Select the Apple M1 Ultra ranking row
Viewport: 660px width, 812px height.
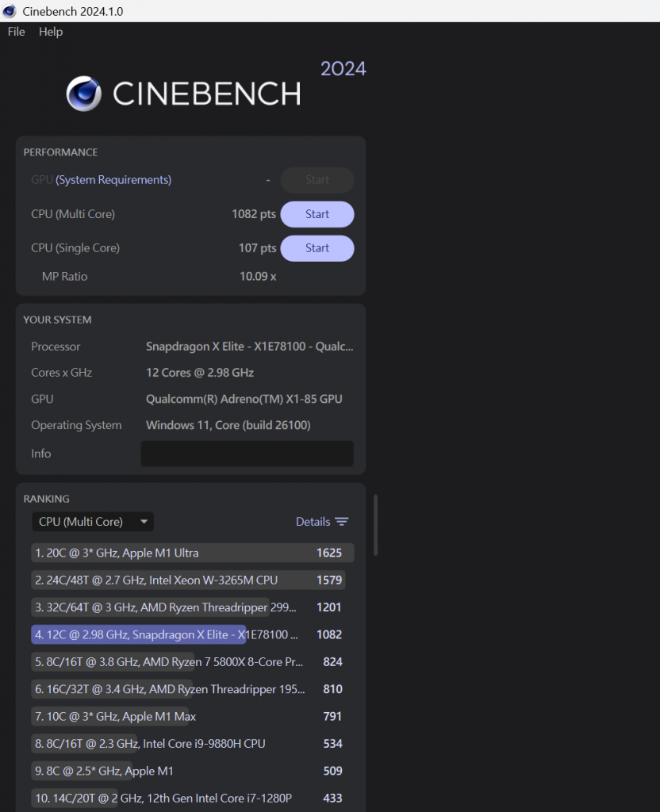coord(192,553)
